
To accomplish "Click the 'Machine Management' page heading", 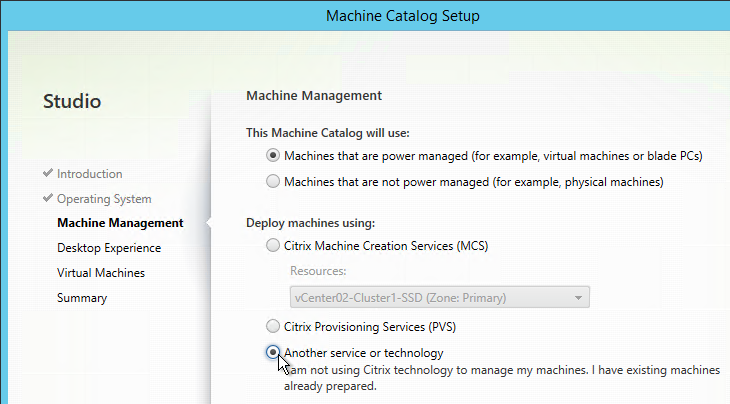I will [x=314, y=95].
